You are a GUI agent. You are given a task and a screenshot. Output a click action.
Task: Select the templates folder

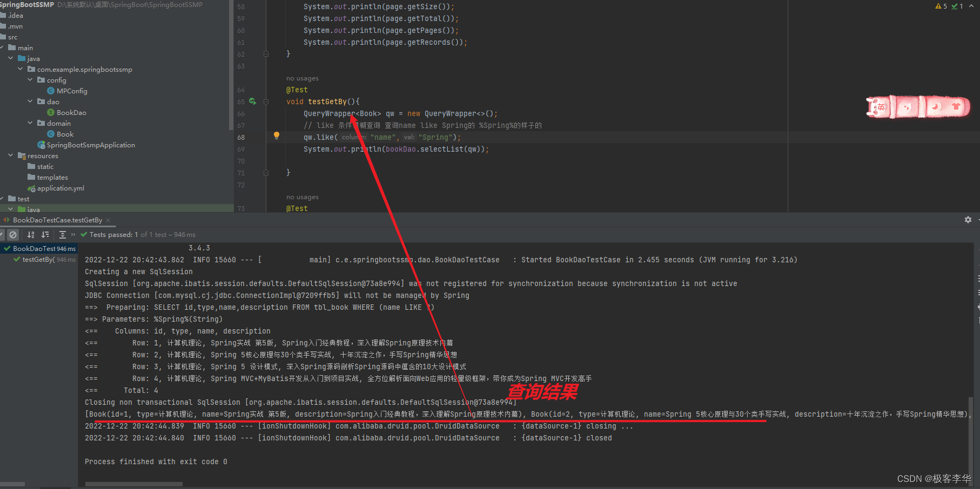pos(48,178)
